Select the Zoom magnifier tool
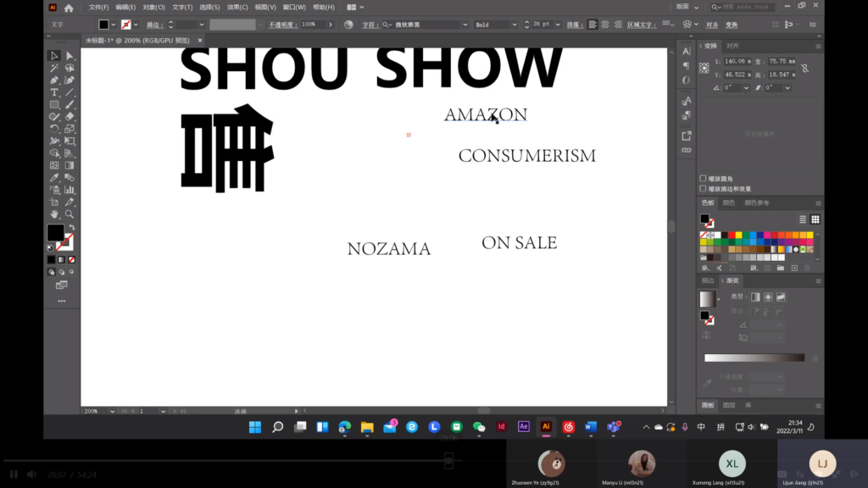Viewport: 868px width, 488px height. 70,214
